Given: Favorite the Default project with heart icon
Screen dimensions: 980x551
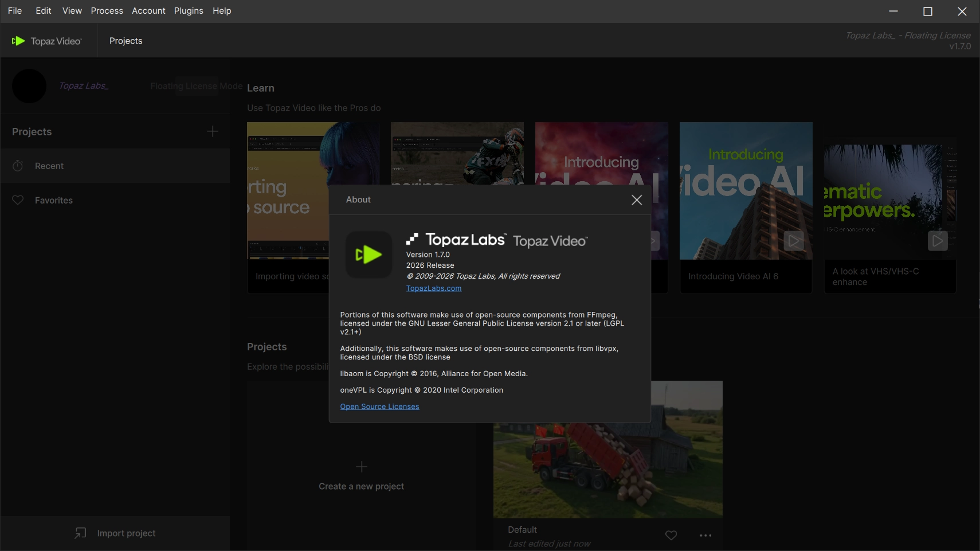Looking at the screenshot, I should click(671, 536).
